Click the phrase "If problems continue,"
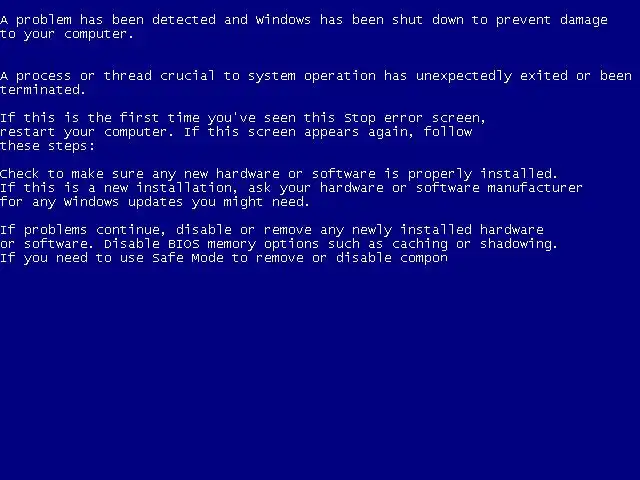The height and width of the screenshot is (480, 640). tap(83, 230)
